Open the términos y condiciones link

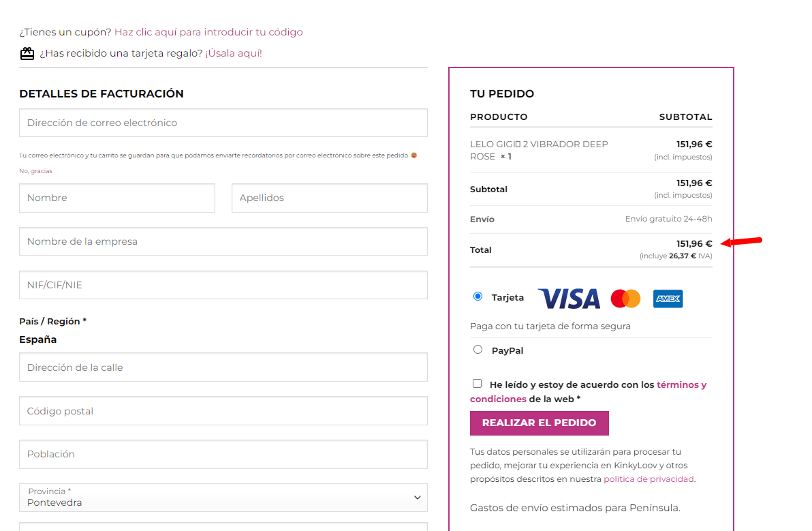(x=589, y=392)
